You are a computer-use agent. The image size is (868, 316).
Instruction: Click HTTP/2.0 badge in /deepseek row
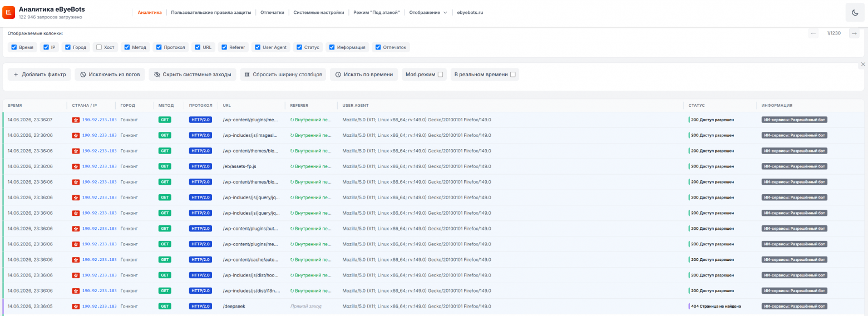click(201, 307)
